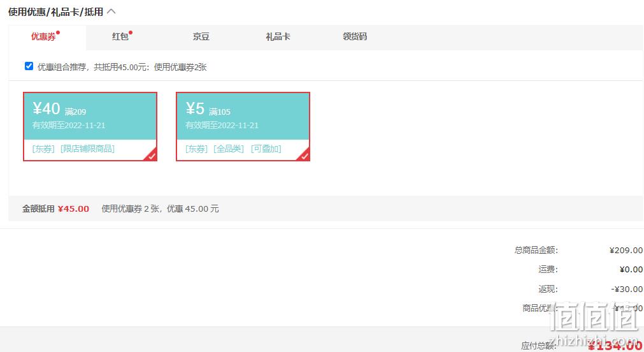Click the 总商品金额 ¥209.00 value
This screenshot has width=644, height=352.
pyautogui.click(x=626, y=251)
